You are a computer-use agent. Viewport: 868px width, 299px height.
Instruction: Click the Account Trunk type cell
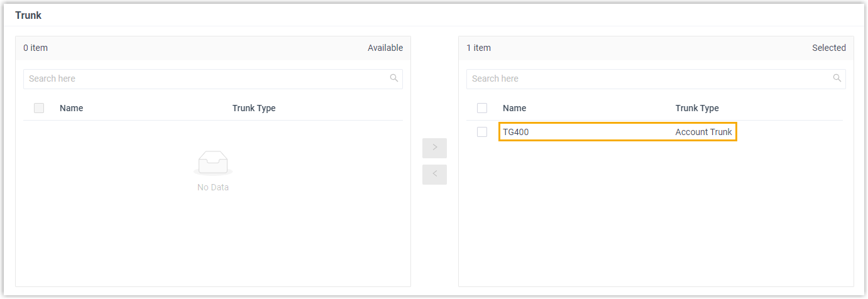[703, 132]
